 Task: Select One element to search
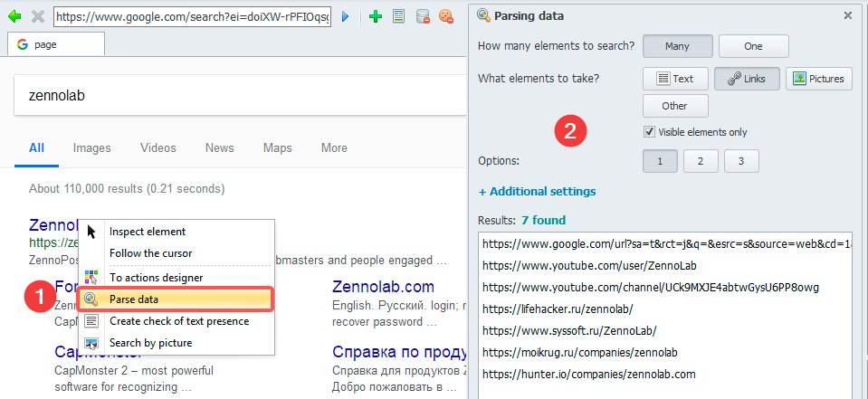coord(753,46)
